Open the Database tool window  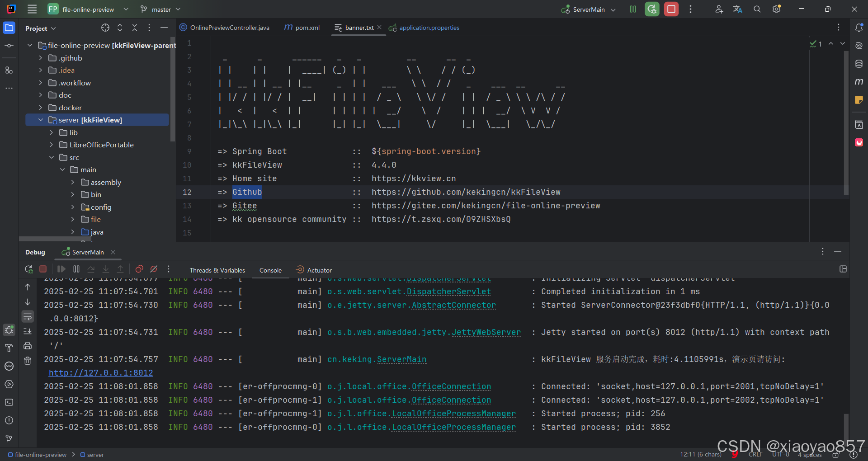tap(859, 64)
